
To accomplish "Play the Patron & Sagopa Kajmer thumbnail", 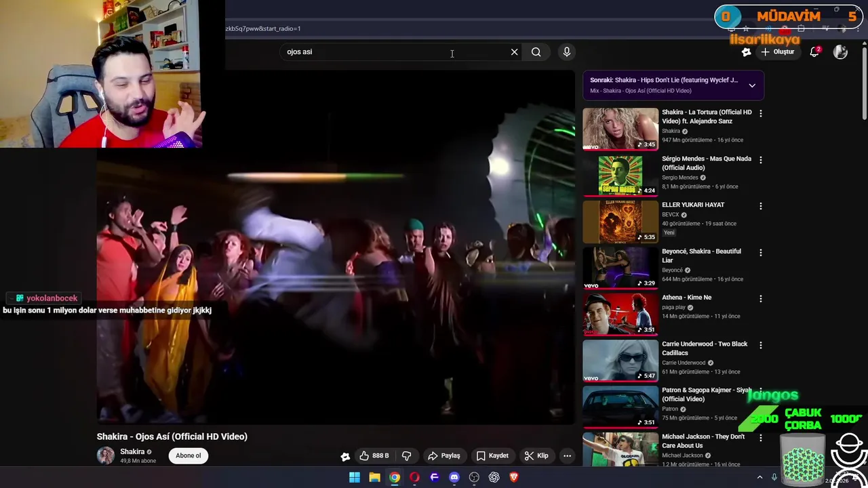I will pyautogui.click(x=620, y=407).
